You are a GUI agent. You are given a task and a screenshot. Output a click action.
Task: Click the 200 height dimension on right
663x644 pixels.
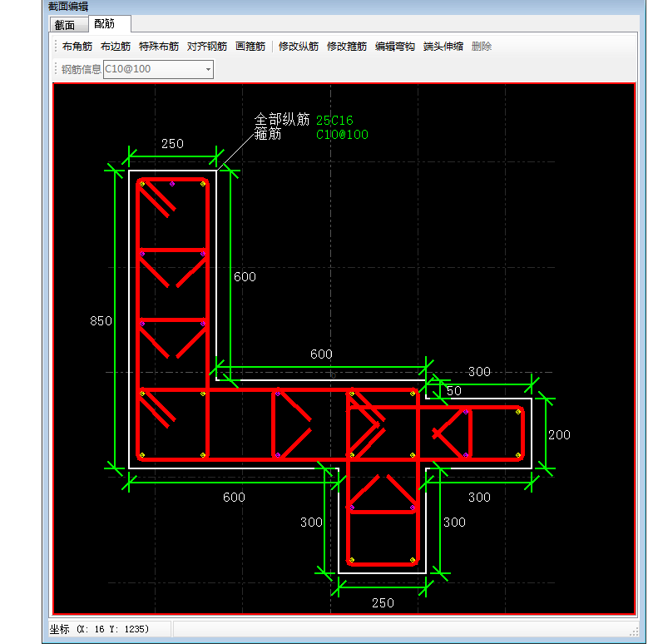(x=559, y=435)
